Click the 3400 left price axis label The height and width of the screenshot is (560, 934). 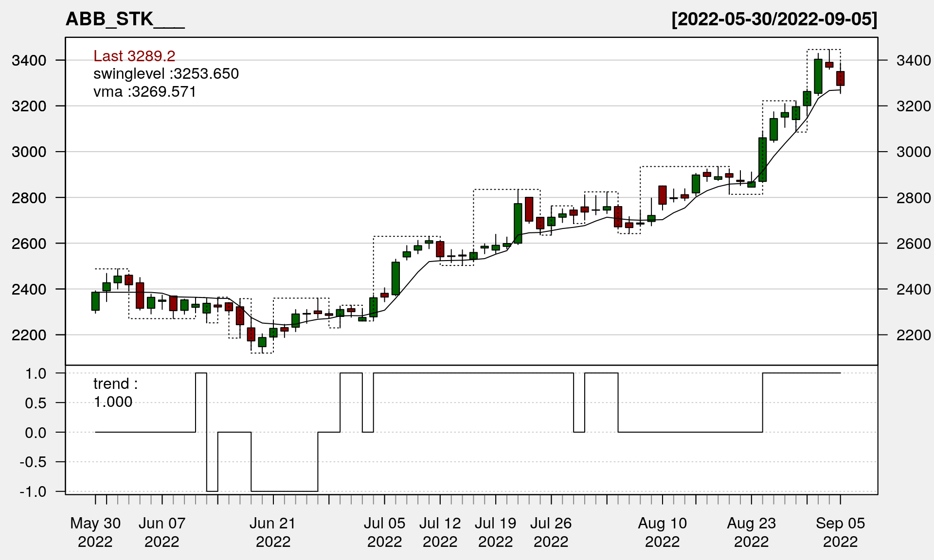coord(29,61)
